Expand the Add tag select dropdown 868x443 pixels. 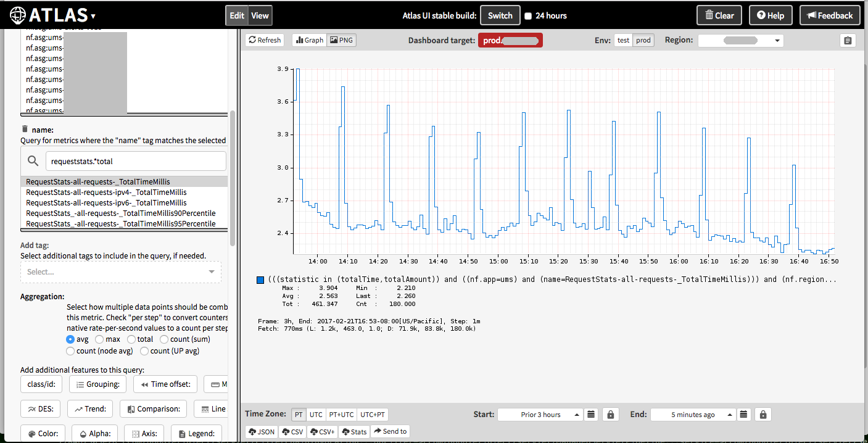point(120,272)
